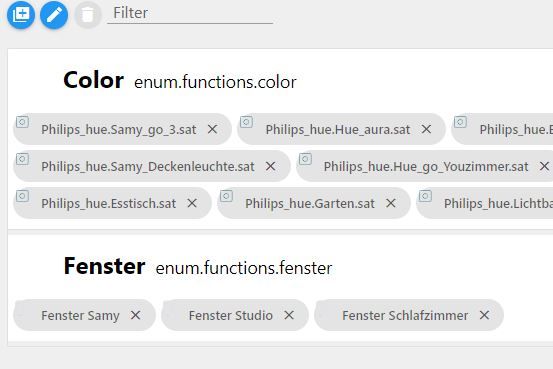Click the state icon on Philips_hue.Hue_aura.sat
The width and height of the screenshot is (553, 369).
[246, 122]
